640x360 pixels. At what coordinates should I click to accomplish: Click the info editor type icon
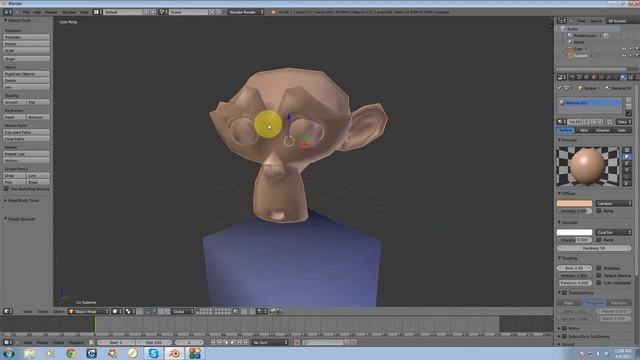[7, 12]
